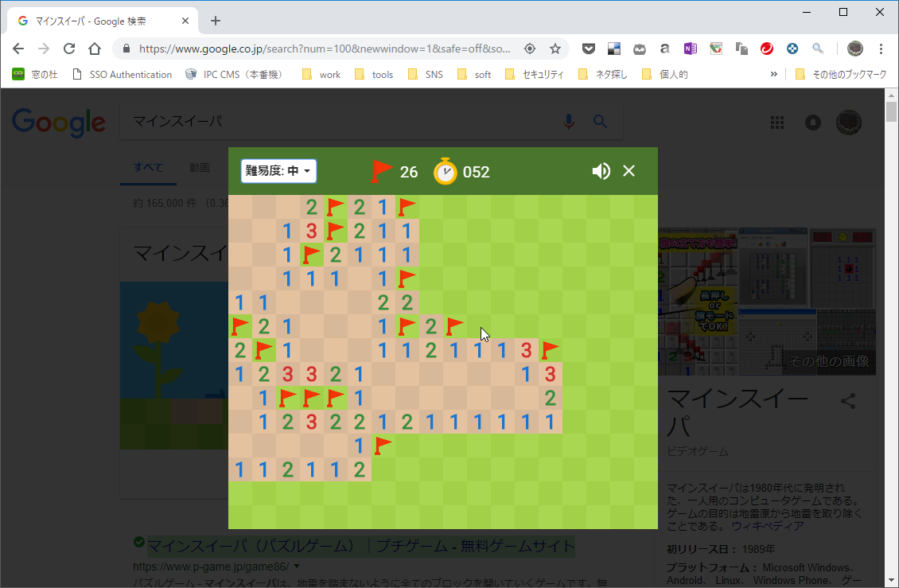
Task: Open the 難易度 difficulty dropdown
Action: (x=278, y=170)
